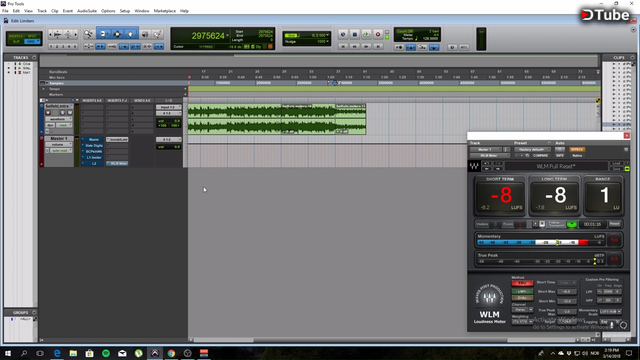
Task: Open the Setup menu
Action: [x=125, y=11]
